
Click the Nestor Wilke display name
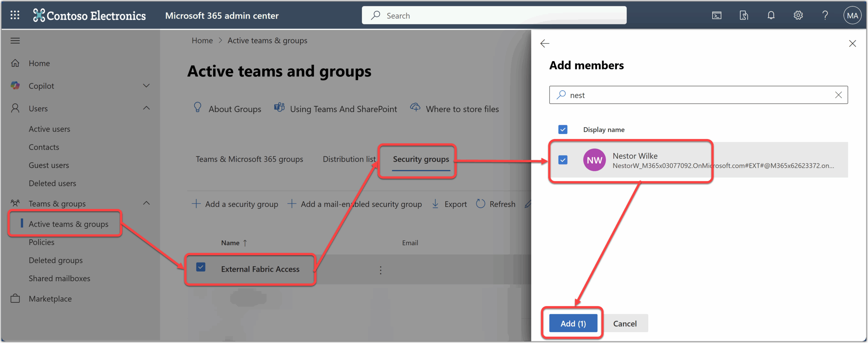[x=635, y=156]
